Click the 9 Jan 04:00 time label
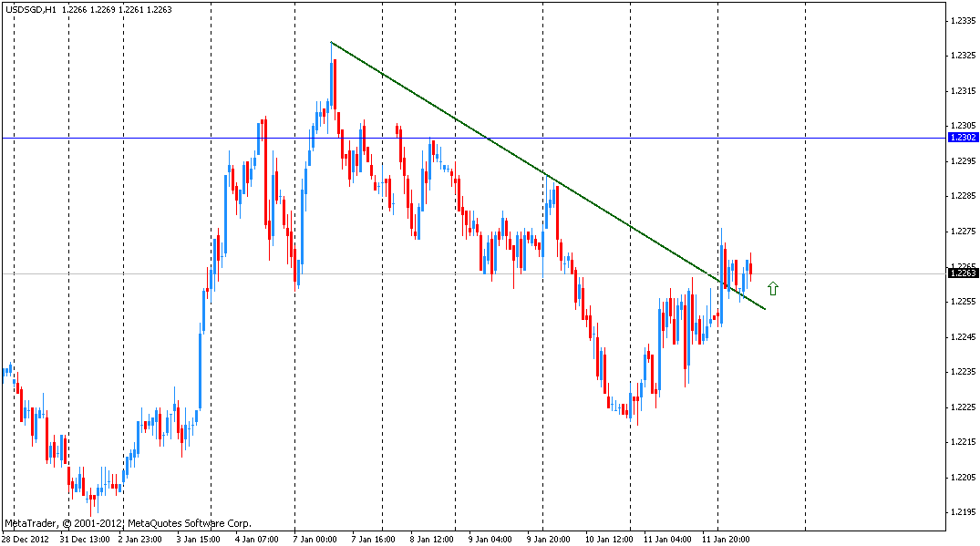Viewport: 980px width, 546px height. 490,539
